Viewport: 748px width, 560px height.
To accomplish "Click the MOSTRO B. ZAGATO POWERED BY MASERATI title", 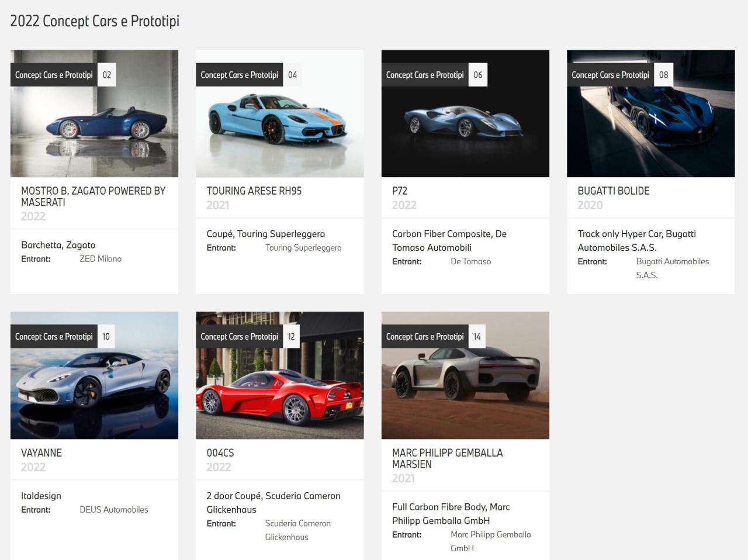I will 93,196.
